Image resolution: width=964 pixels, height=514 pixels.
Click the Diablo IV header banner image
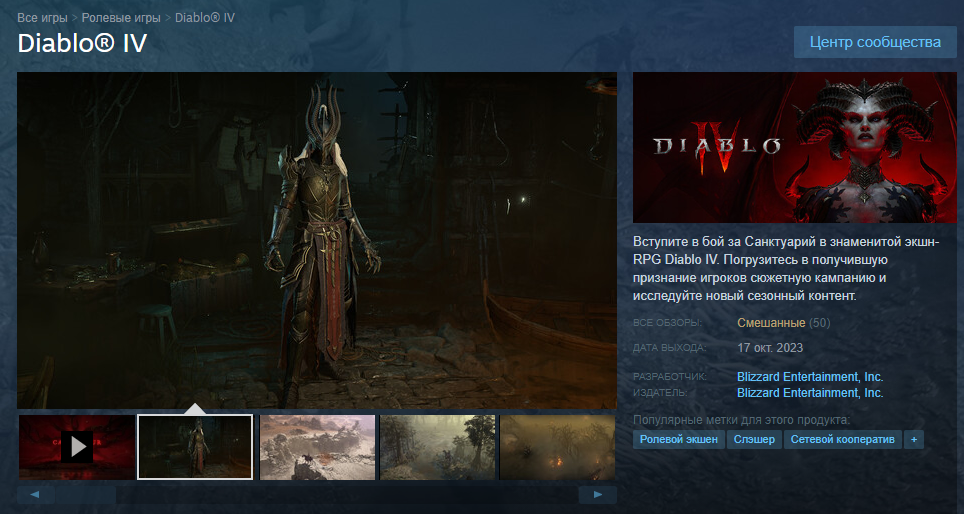(x=795, y=148)
